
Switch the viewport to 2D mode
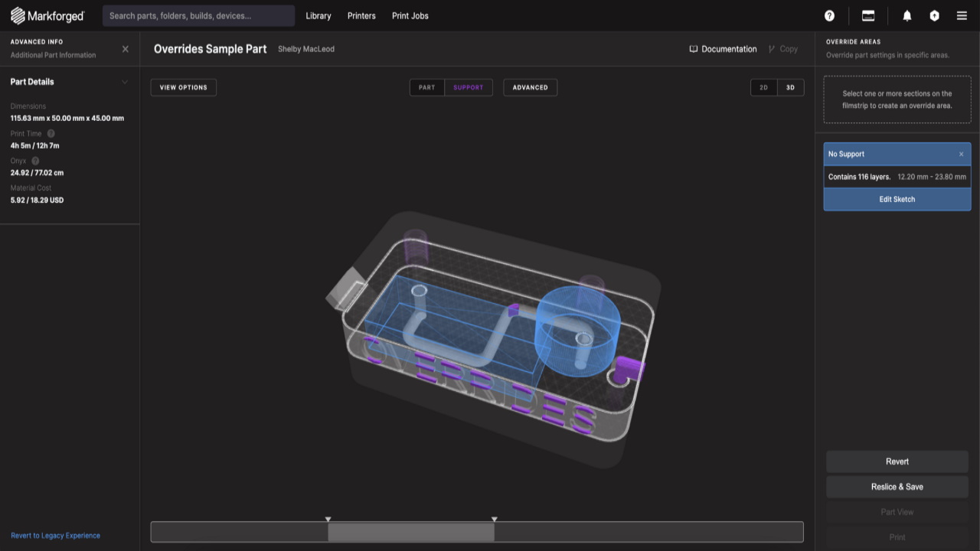coord(763,87)
